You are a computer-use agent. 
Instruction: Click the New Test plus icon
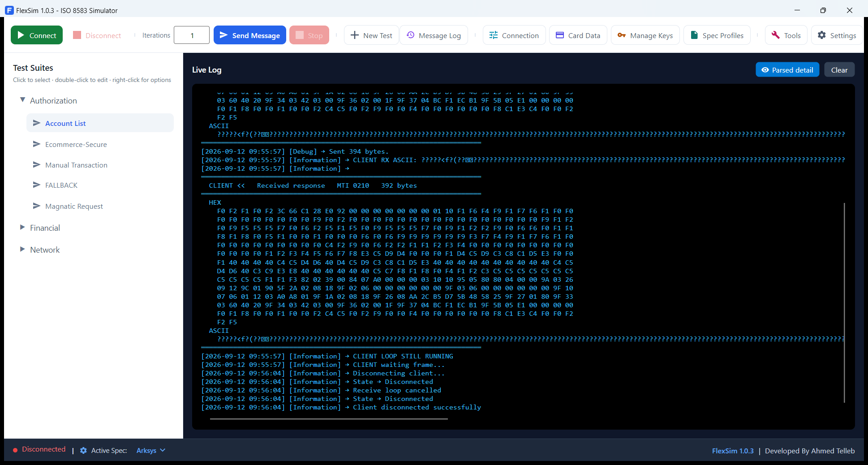click(x=354, y=35)
